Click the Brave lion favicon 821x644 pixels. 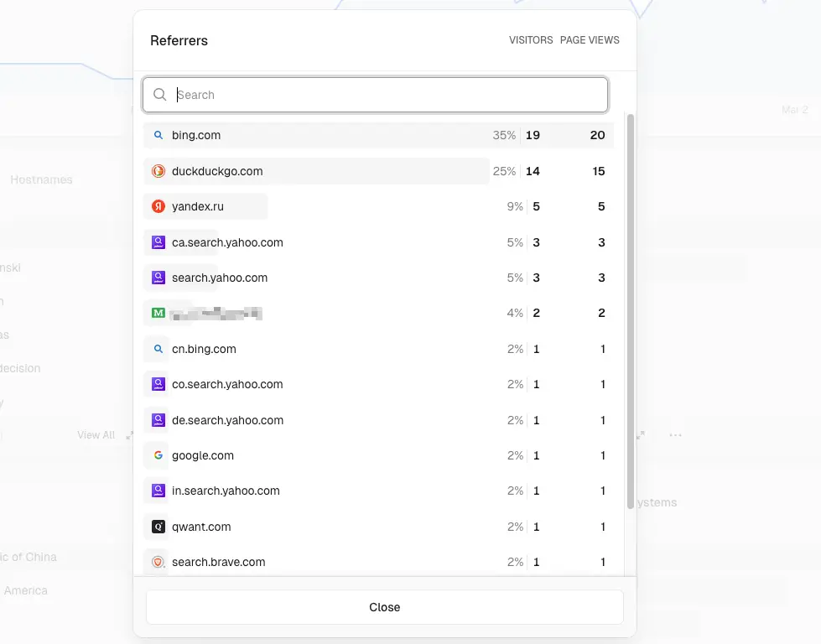pos(158,562)
